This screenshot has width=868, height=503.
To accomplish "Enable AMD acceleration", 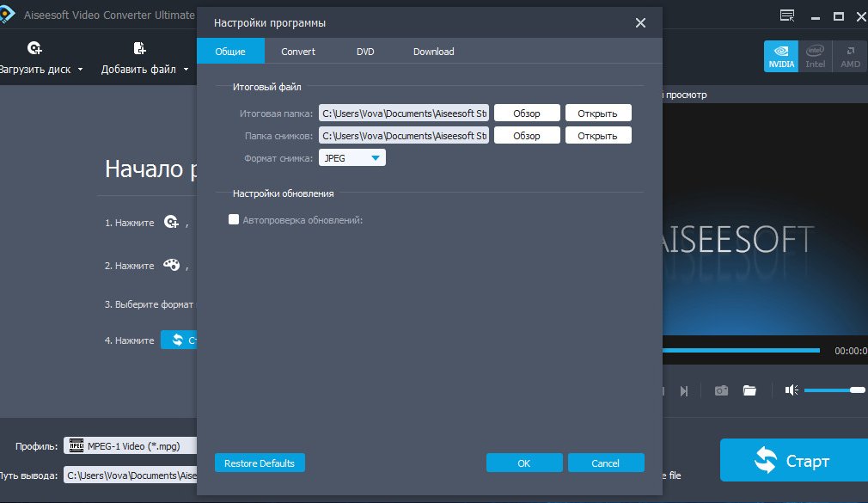I will (850, 56).
